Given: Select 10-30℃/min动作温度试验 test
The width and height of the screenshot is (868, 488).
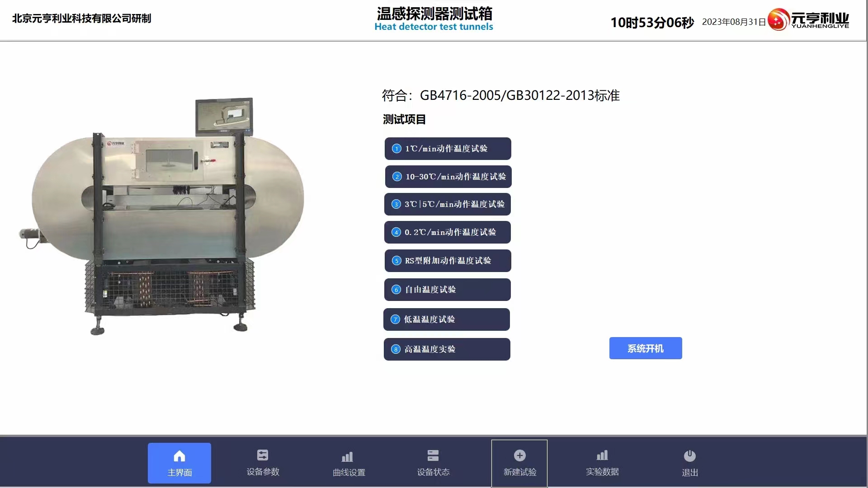Looking at the screenshot, I should [448, 177].
